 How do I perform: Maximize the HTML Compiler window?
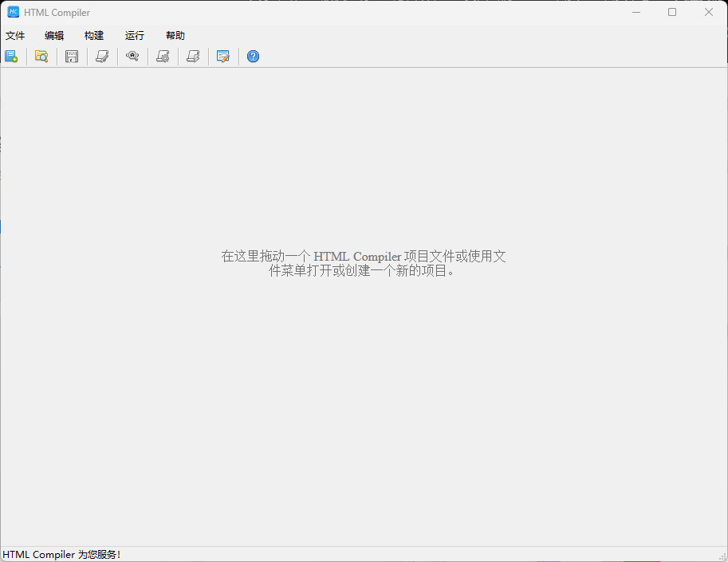[672, 12]
